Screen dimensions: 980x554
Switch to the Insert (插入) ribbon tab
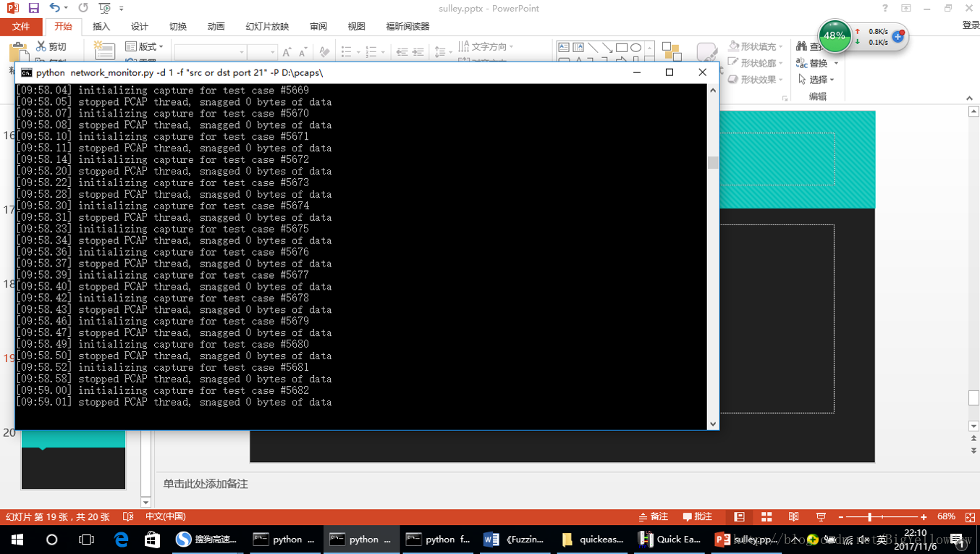pyautogui.click(x=101, y=26)
